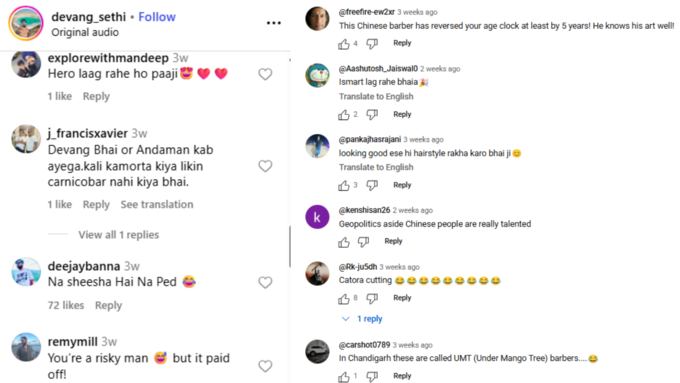680x383 pixels.
Task: Thumbs up the Catora cutting comment
Action: pos(344,298)
